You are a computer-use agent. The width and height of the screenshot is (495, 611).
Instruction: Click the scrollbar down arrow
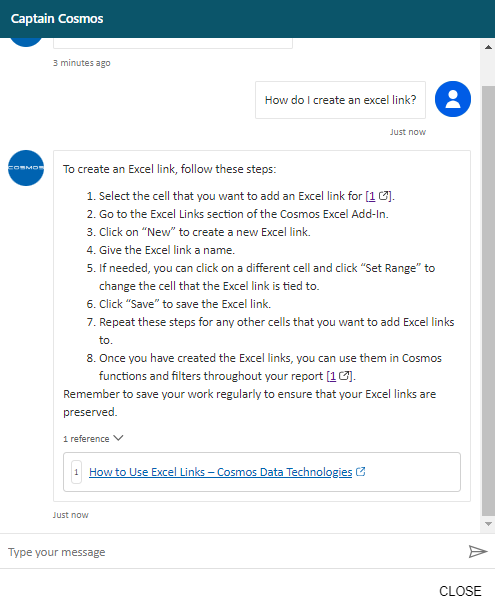(488, 524)
